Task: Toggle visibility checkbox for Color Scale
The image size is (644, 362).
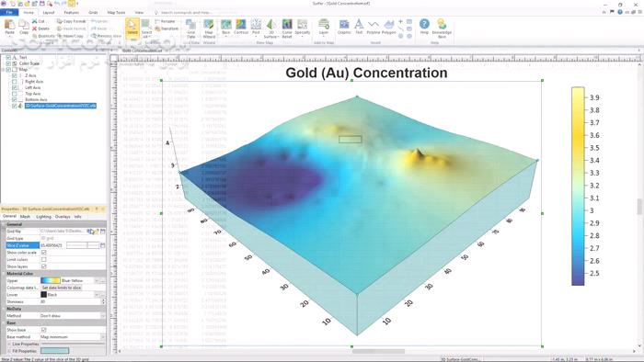Action: pyautogui.click(x=8, y=63)
